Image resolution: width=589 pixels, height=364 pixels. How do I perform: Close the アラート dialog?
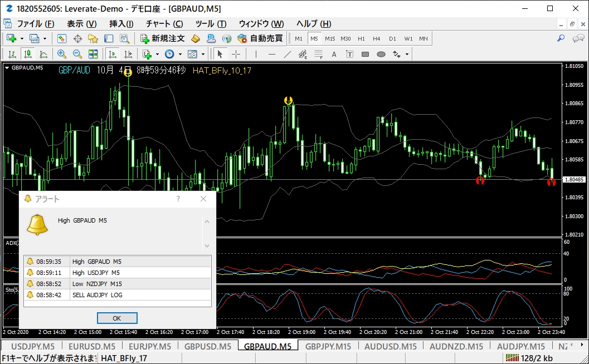pyautogui.click(x=203, y=199)
